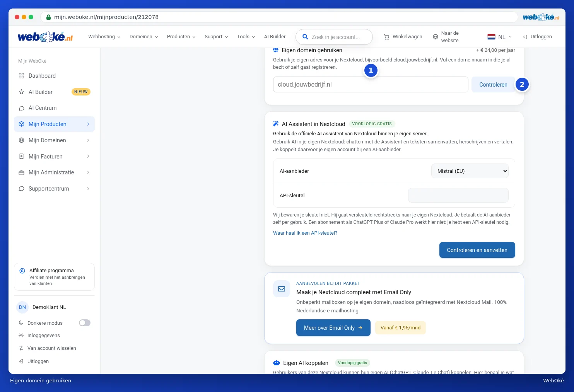
Task: Open the Support menu
Action: [216, 37]
